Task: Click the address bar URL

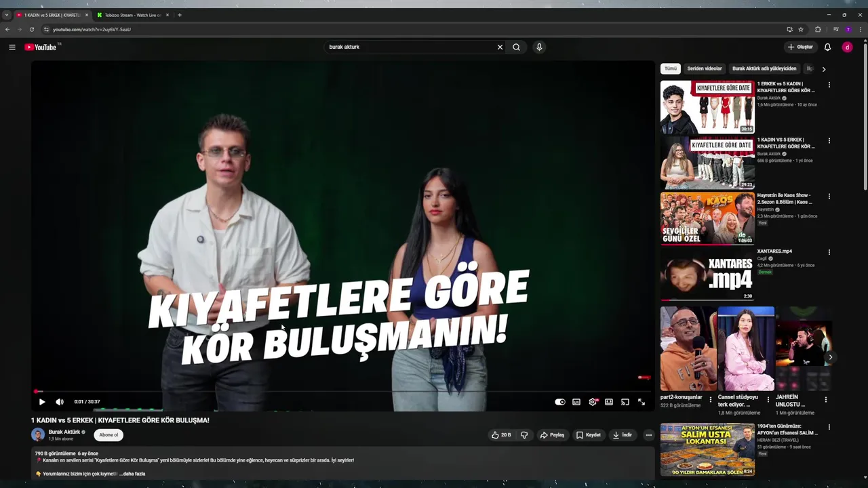Action: (92, 29)
